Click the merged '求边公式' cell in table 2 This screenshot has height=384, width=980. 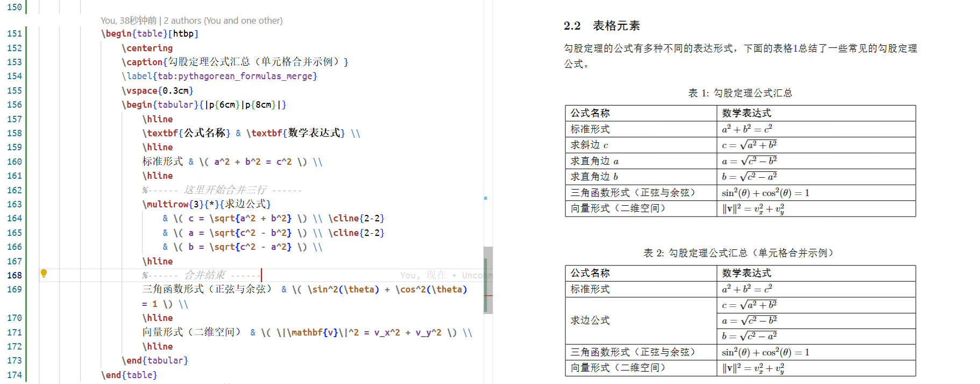641,320
